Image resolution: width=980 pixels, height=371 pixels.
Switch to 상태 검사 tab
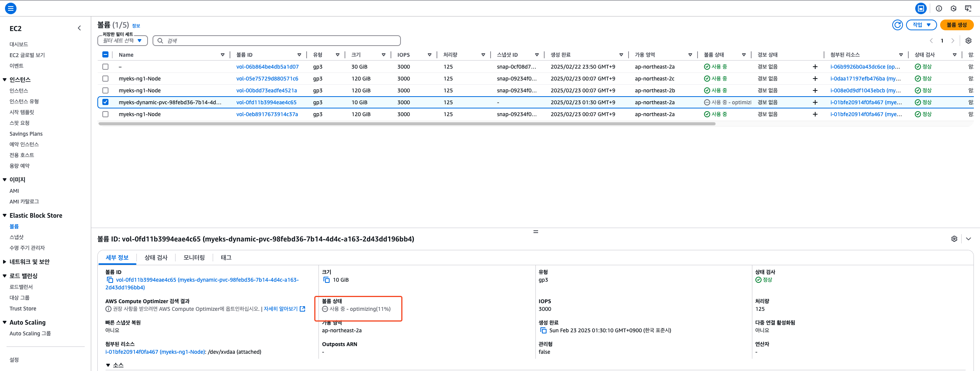pyautogui.click(x=156, y=258)
